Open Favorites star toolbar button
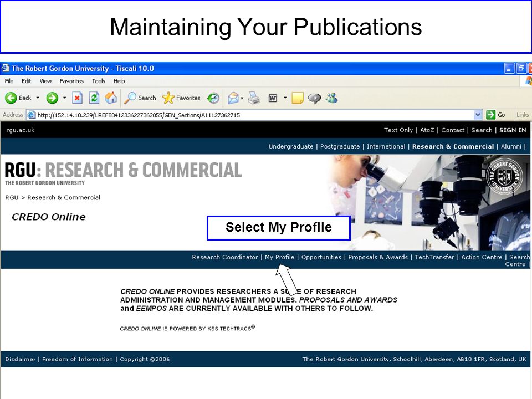Image resolution: width=532 pixels, height=399 pixels. [x=181, y=98]
